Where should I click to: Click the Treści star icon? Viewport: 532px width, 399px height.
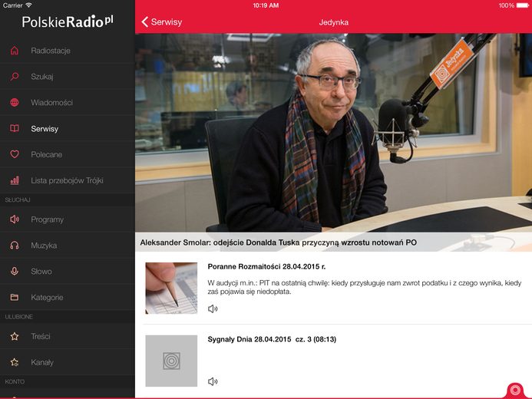[15, 336]
